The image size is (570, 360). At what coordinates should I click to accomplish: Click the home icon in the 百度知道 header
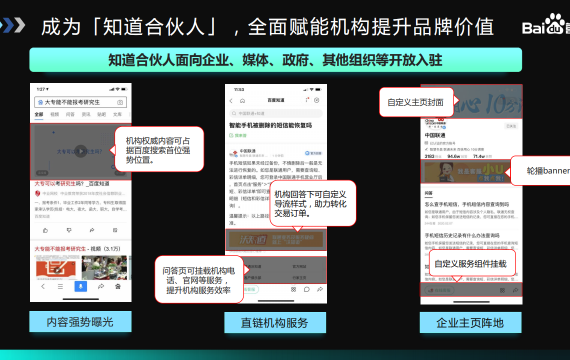pyautogui.click(x=242, y=101)
